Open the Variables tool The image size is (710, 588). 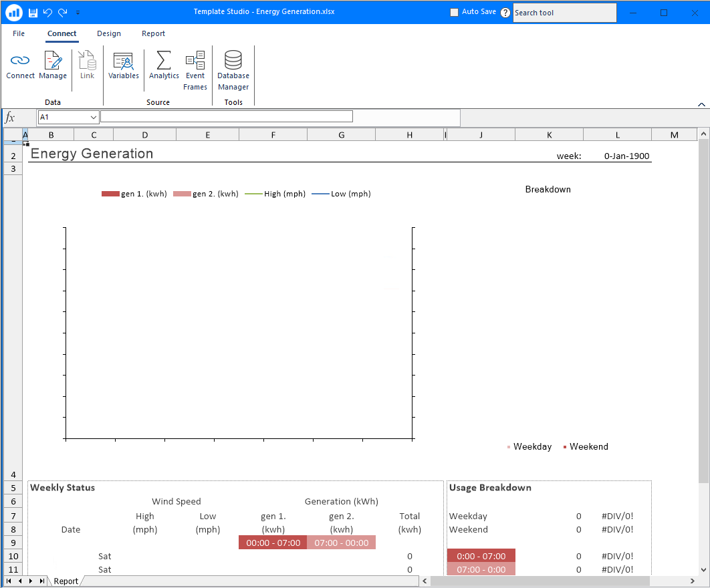click(123, 65)
